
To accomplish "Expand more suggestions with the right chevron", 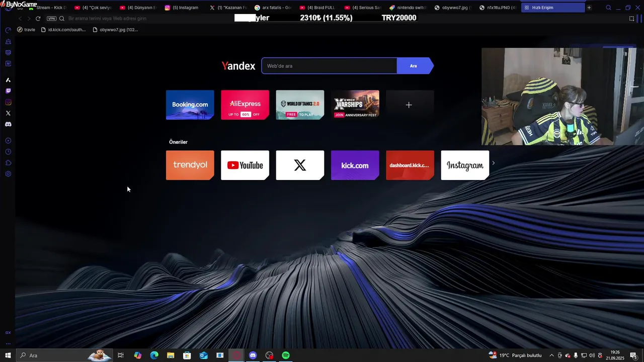I will [x=494, y=163].
